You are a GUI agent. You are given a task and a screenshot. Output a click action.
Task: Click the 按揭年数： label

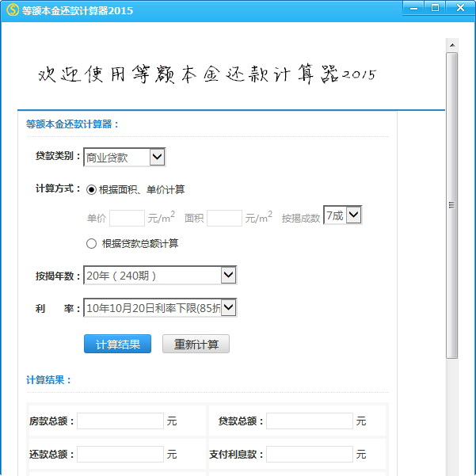[x=58, y=276]
